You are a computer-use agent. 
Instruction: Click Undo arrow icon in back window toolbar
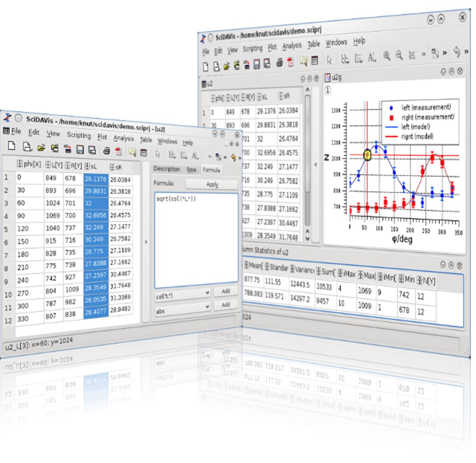point(457,52)
